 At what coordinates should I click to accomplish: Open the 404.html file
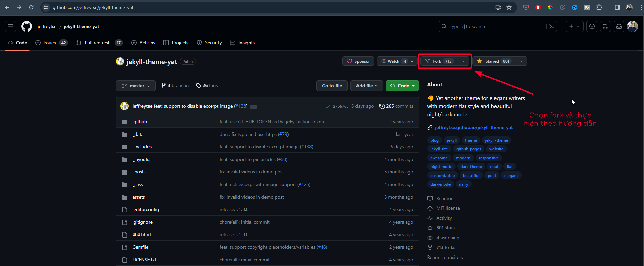click(141, 234)
